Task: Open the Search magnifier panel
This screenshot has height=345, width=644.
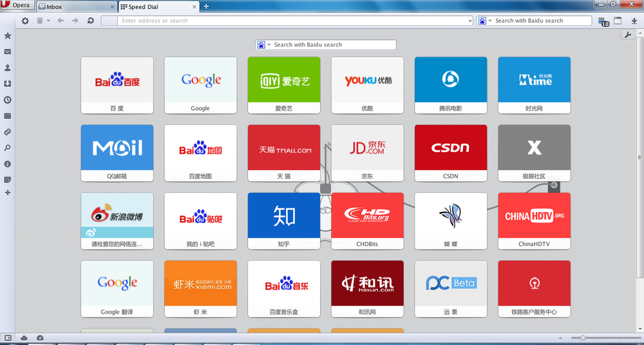Action: tap(7, 148)
